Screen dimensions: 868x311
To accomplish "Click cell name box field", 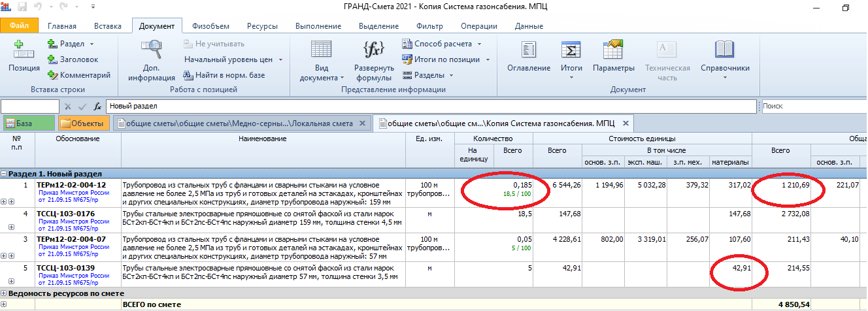I will coord(30,106).
